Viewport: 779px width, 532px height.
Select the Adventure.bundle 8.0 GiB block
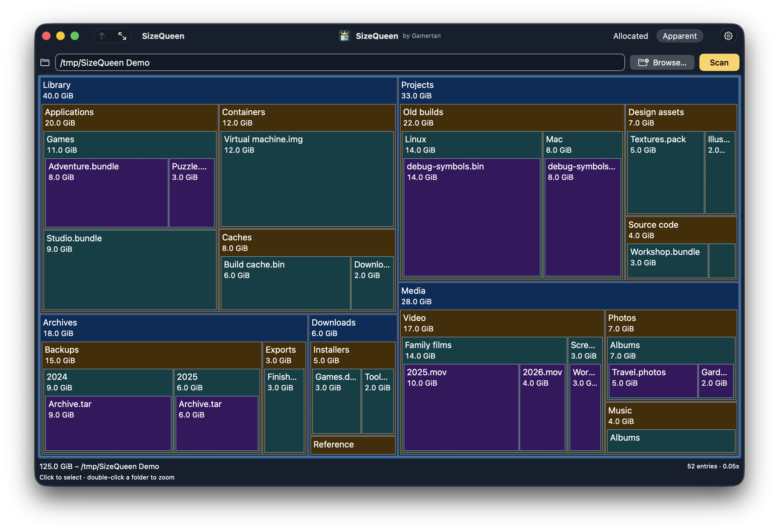pos(106,193)
